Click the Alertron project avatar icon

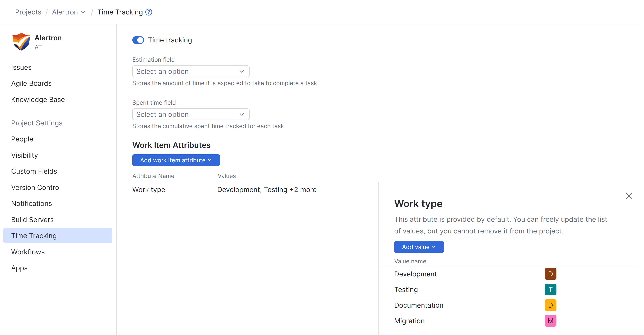click(21, 41)
